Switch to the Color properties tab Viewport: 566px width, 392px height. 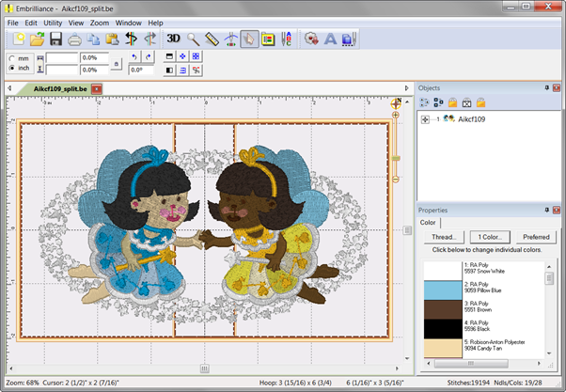pyautogui.click(x=427, y=223)
